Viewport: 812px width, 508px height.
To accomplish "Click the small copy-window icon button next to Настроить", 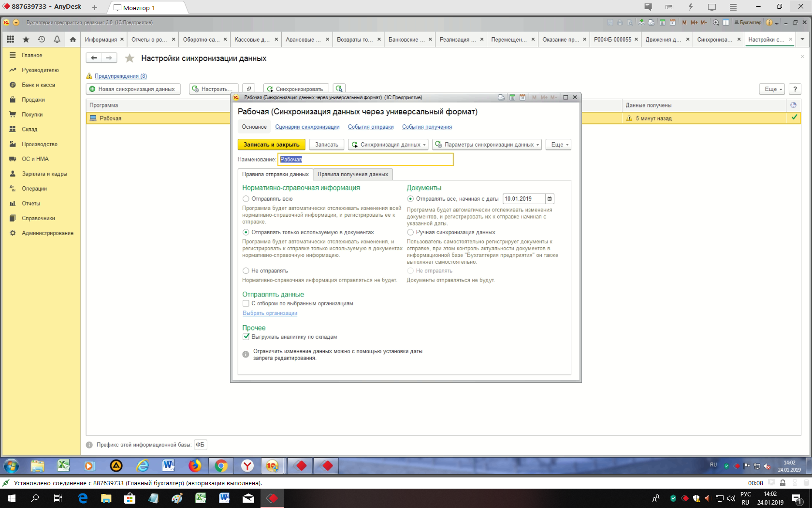I will (x=248, y=89).
